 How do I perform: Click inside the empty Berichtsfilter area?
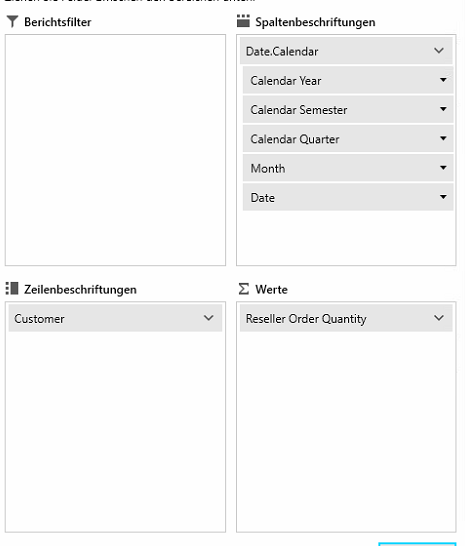pos(115,150)
